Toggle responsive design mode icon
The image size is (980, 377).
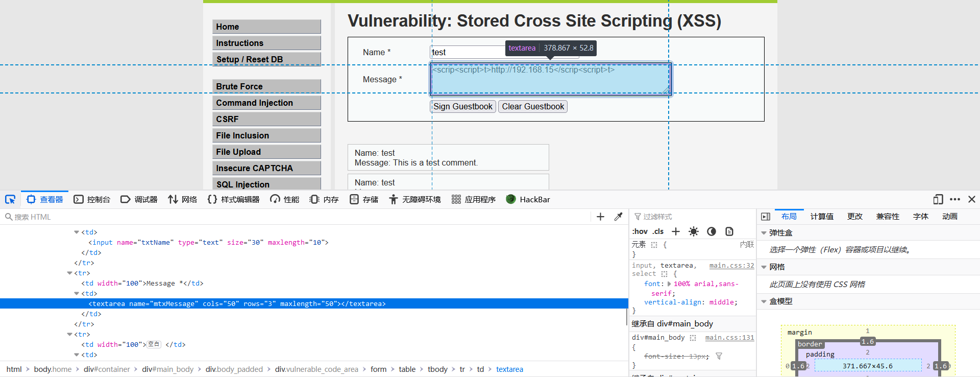938,199
